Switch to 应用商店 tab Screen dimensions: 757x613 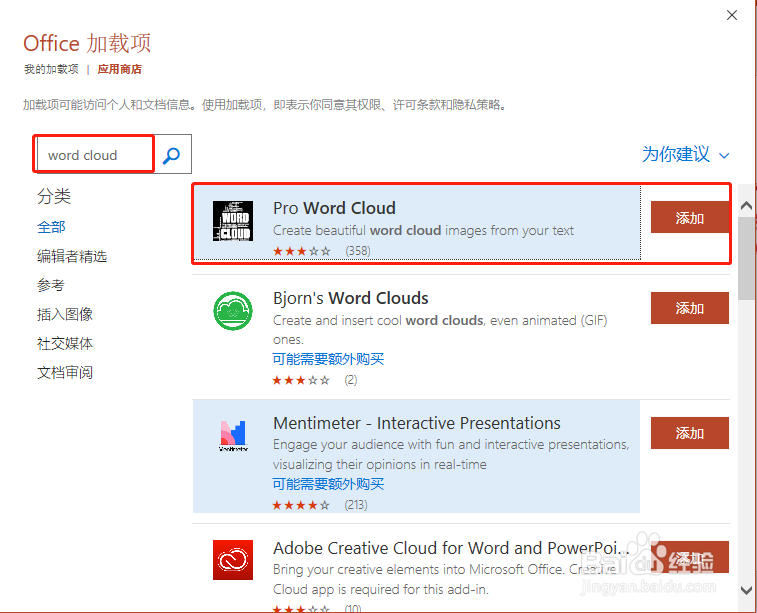[x=120, y=69]
